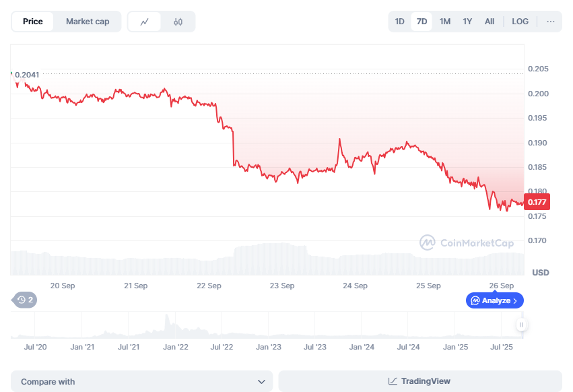This screenshot has width=573, height=392.
Task: Set time range to 1M
Action: pyautogui.click(x=445, y=22)
